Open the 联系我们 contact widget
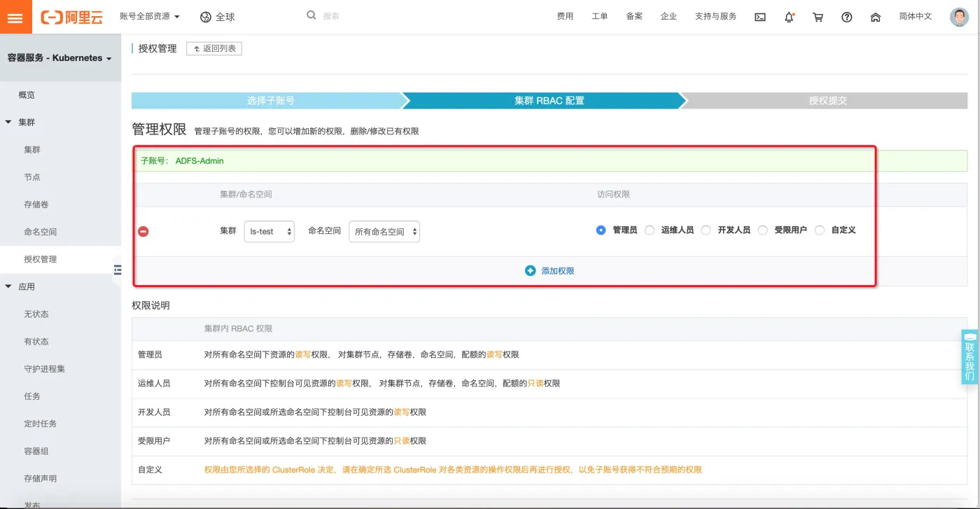 (x=969, y=357)
